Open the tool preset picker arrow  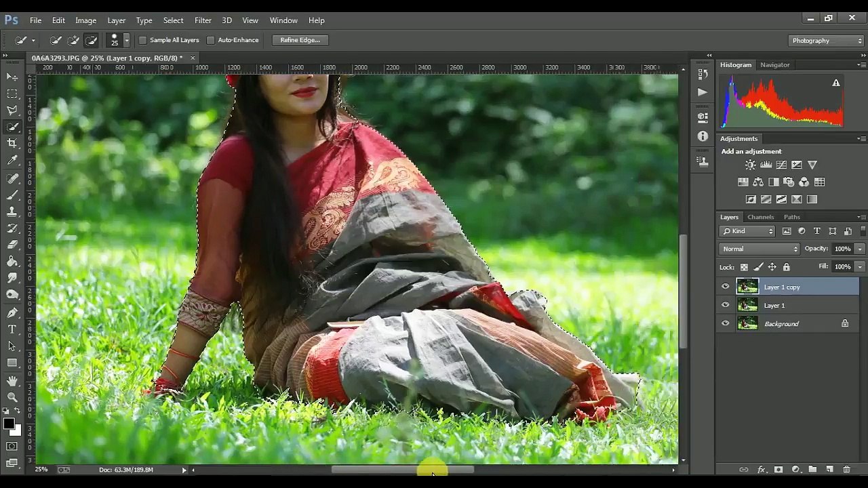33,41
